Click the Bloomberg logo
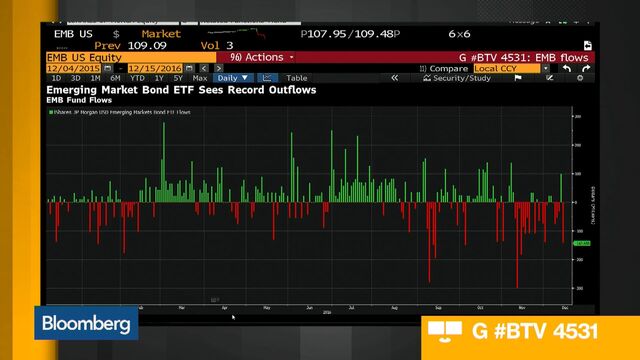 [x=86, y=323]
